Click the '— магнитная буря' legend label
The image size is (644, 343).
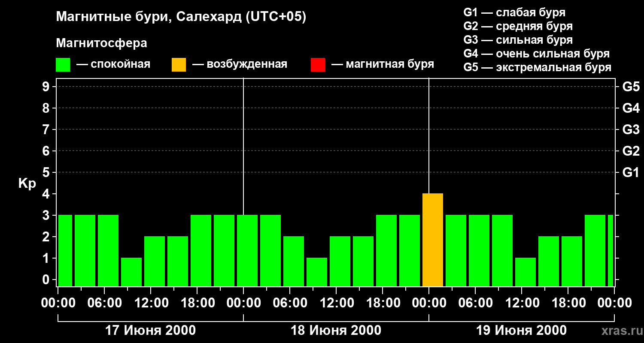pos(383,65)
